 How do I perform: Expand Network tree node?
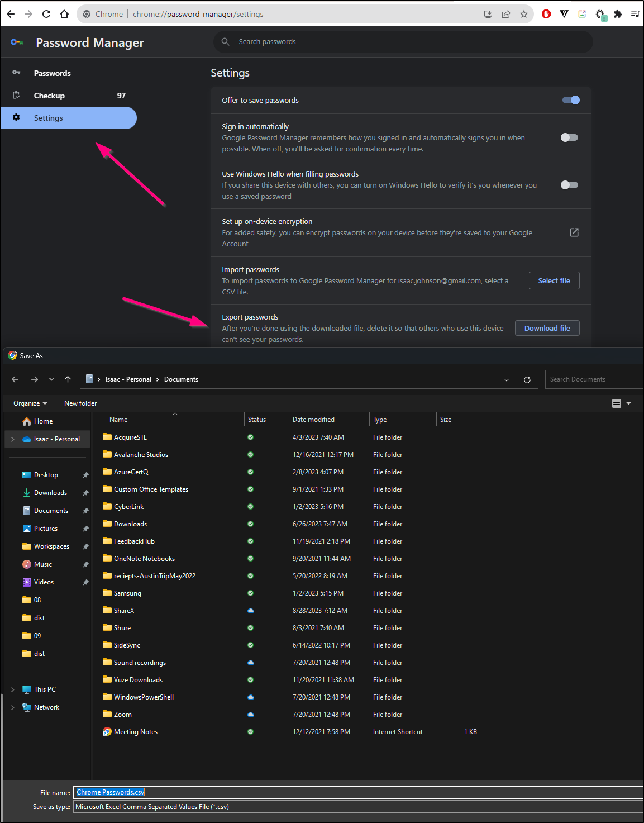click(x=13, y=707)
